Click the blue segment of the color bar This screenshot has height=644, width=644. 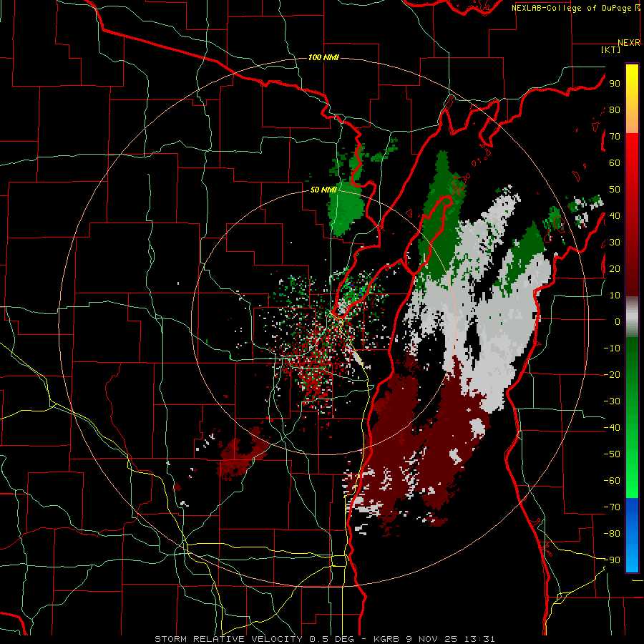point(632,535)
